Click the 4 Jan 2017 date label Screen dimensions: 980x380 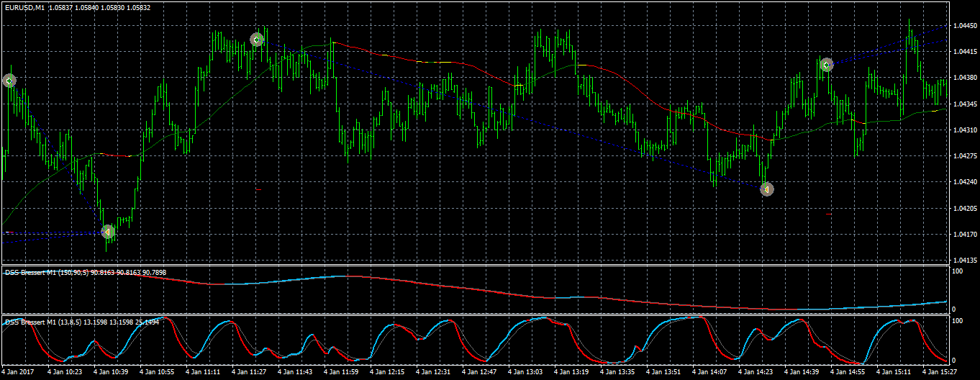tap(19, 373)
